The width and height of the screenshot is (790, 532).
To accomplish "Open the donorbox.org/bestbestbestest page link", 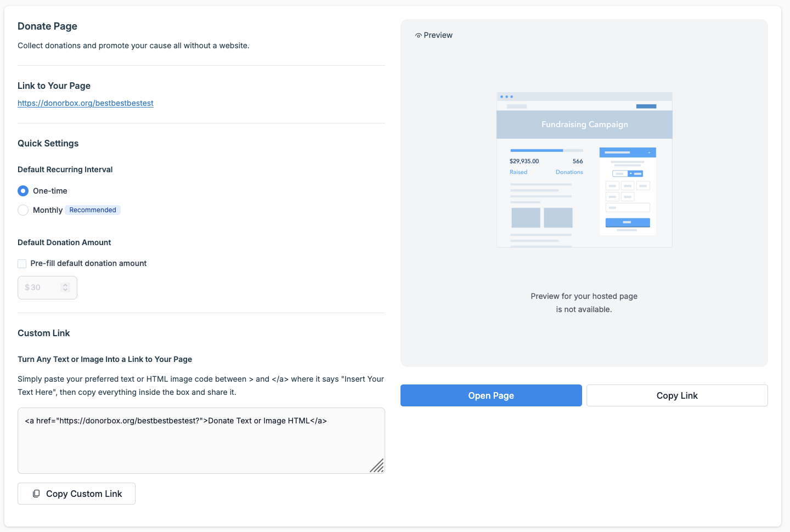I will [86, 103].
